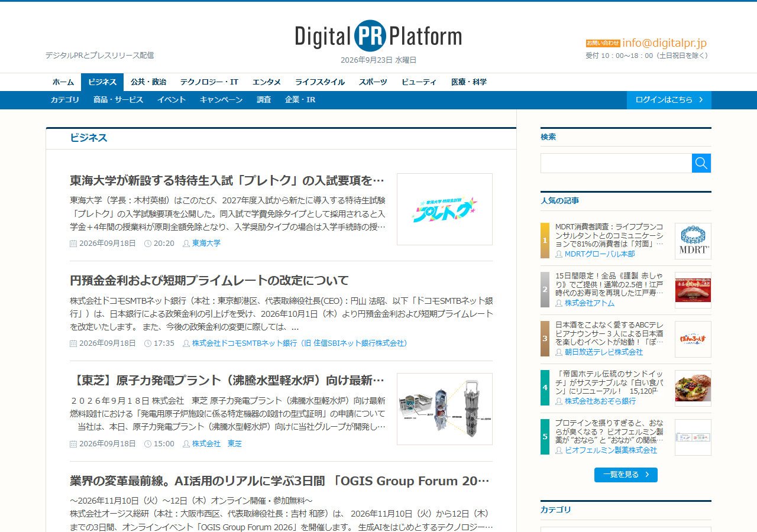Open 医療・科学 section
The width and height of the screenshot is (757, 532).
coord(469,82)
